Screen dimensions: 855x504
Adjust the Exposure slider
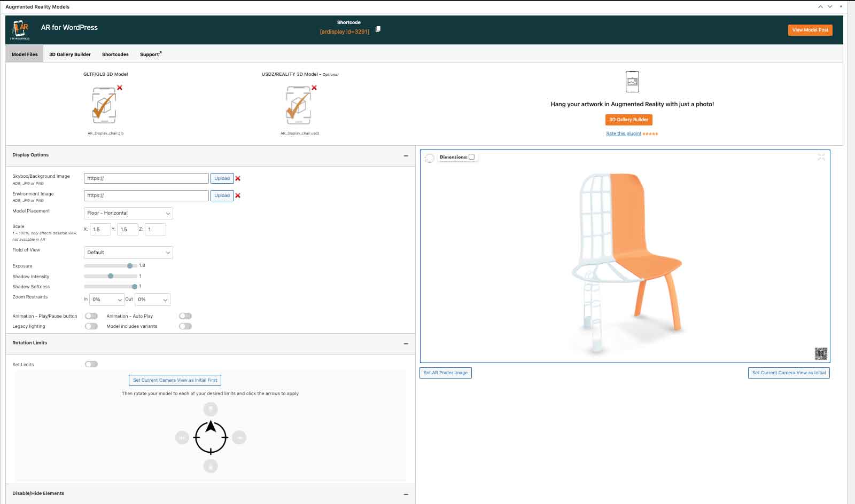(x=111, y=265)
